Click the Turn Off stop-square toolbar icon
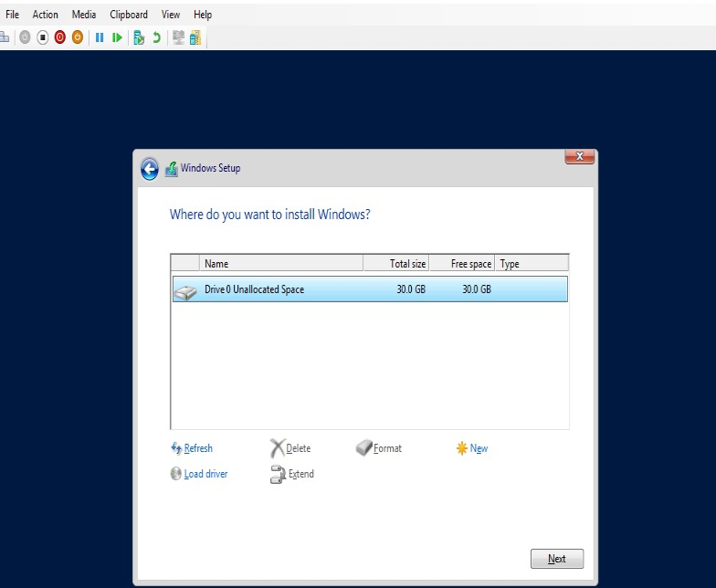The width and height of the screenshot is (716, 588). coord(42,37)
